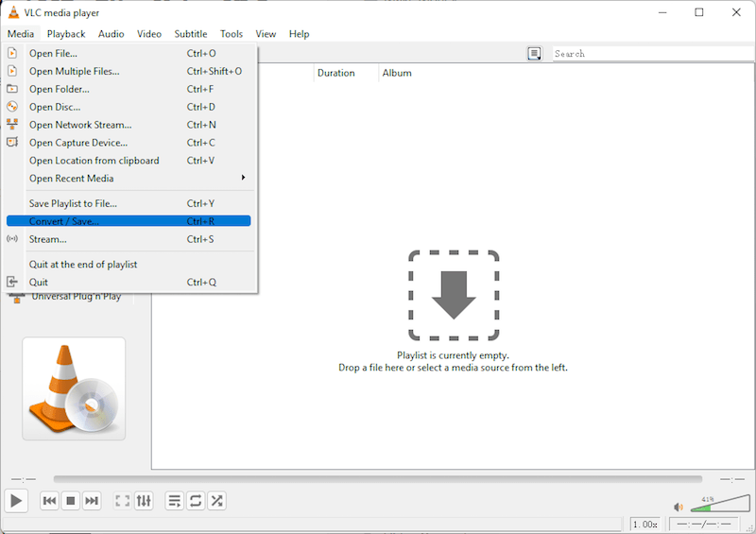Toggle random shuffle playback

217,501
